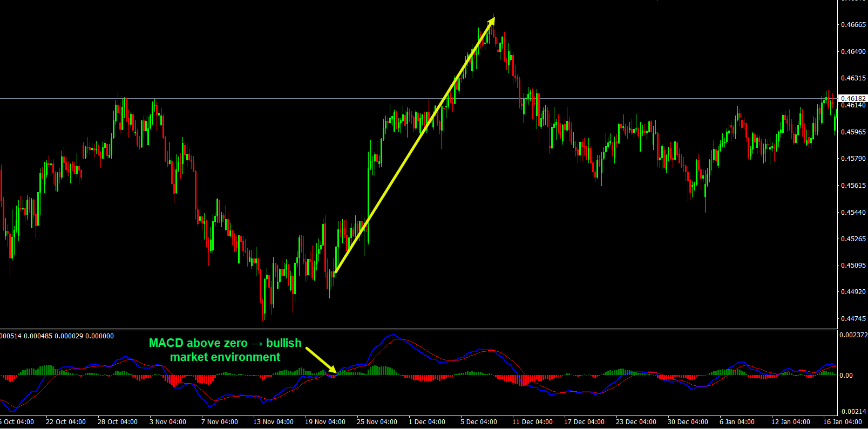Select the 0.45440 level on price scale
868x429 pixels.
(x=853, y=212)
